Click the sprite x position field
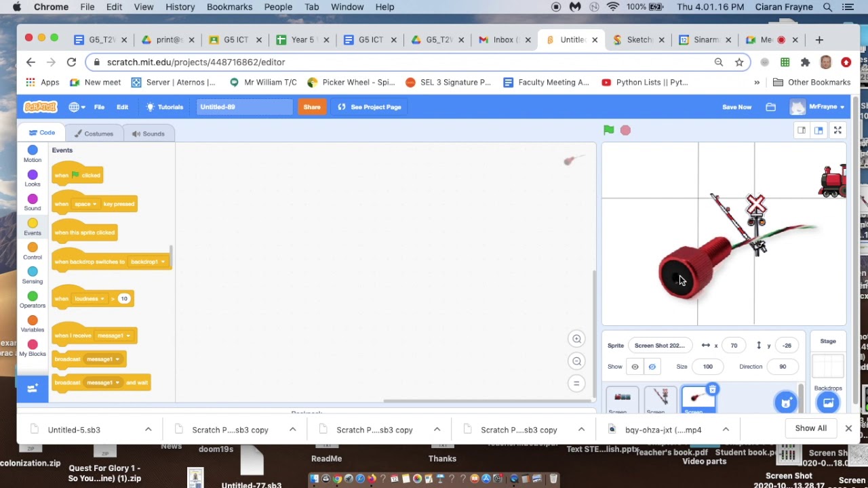Image resolution: width=868 pixels, height=488 pixels. pos(734,346)
